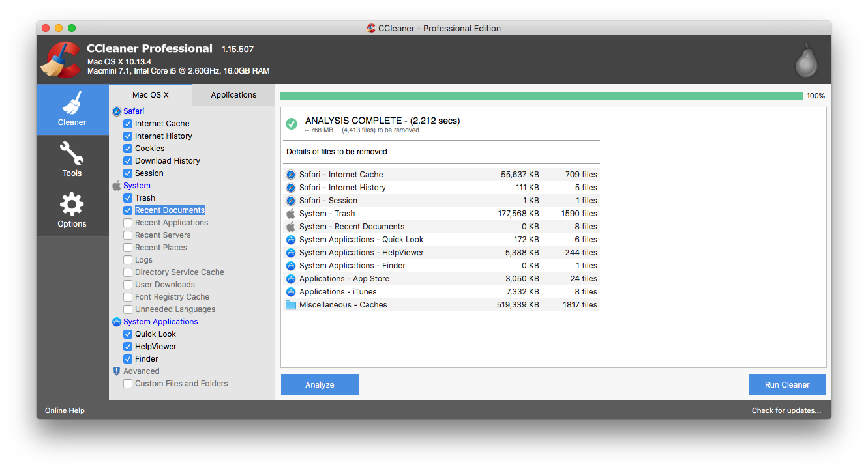Select the System Applications category heading
Image resolution: width=868 pixels, height=471 pixels.
(x=160, y=322)
